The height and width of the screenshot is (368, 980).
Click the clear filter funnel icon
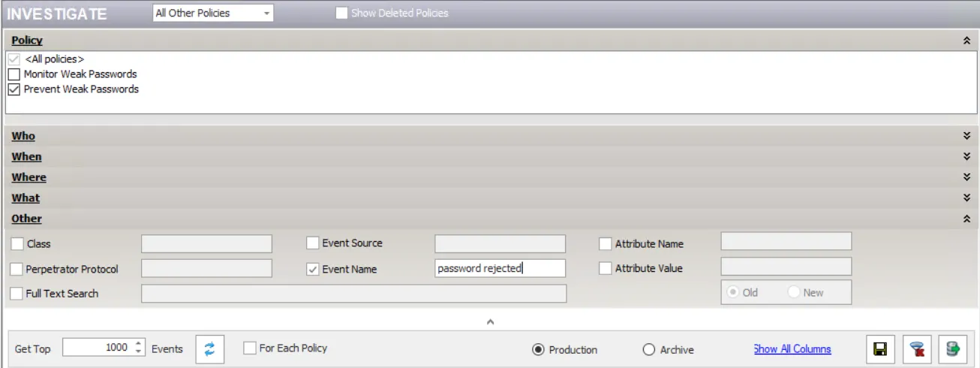(x=917, y=349)
